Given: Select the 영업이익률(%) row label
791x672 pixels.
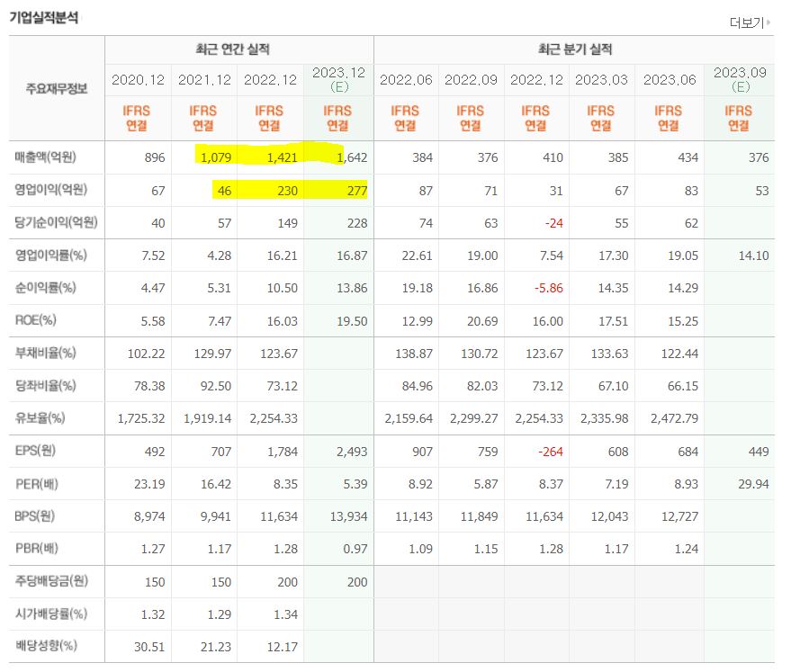Looking at the screenshot, I should tap(51, 255).
